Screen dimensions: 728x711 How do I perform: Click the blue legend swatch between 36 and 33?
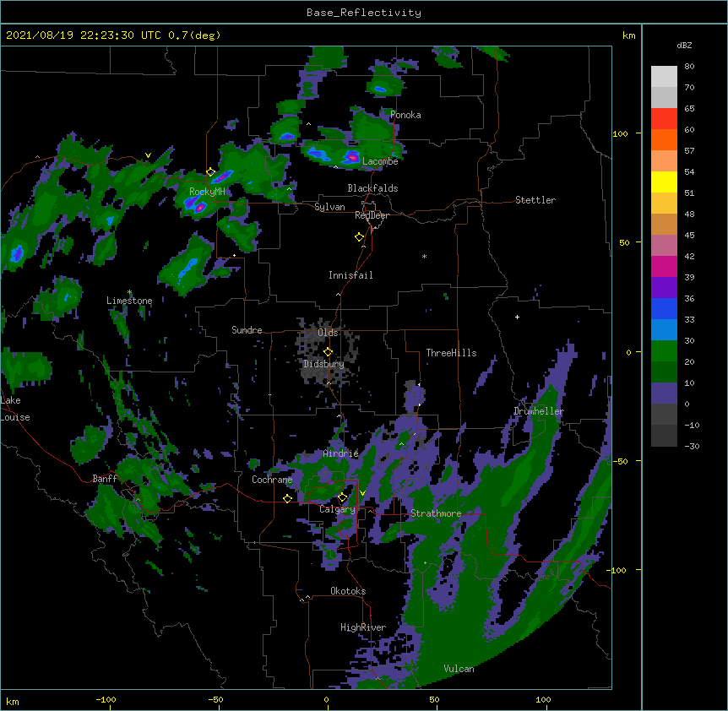click(664, 308)
